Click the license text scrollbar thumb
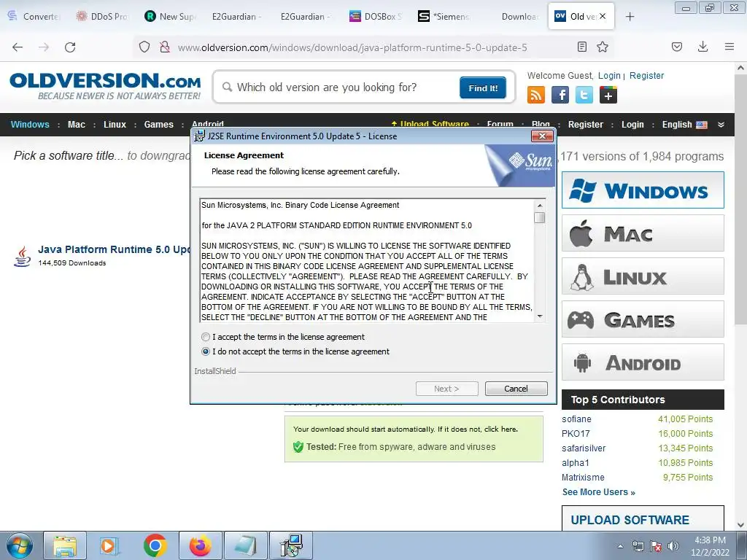The height and width of the screenshot is (560, 747). [x=540, y=217]
